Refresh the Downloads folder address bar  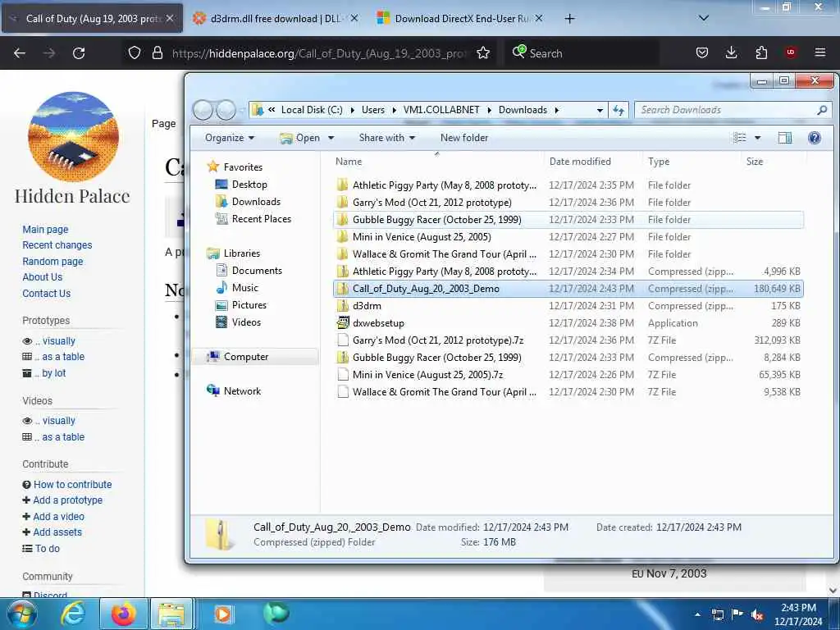[x=619, y=110]
